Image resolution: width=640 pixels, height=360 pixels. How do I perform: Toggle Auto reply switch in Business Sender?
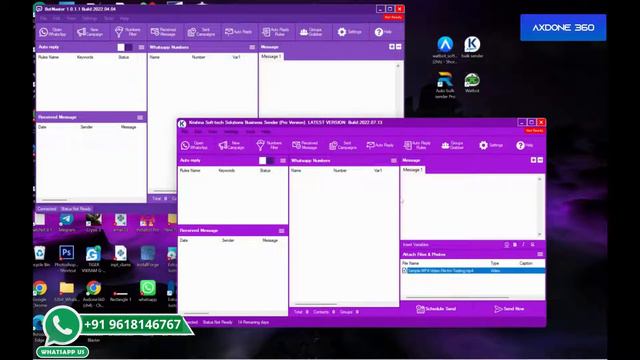(267, 160)
